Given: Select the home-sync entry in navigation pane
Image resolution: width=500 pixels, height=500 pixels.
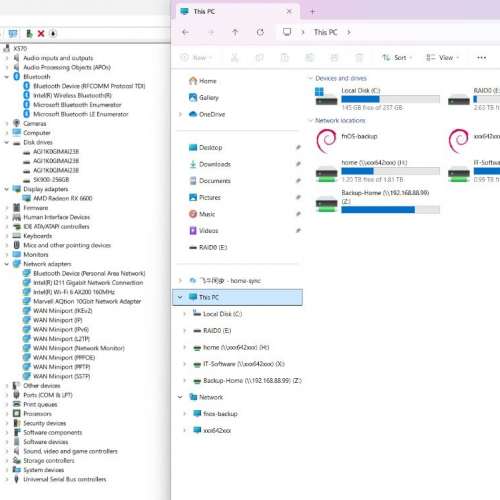Looking at the screenshot, I should click(x=225, y=281).
